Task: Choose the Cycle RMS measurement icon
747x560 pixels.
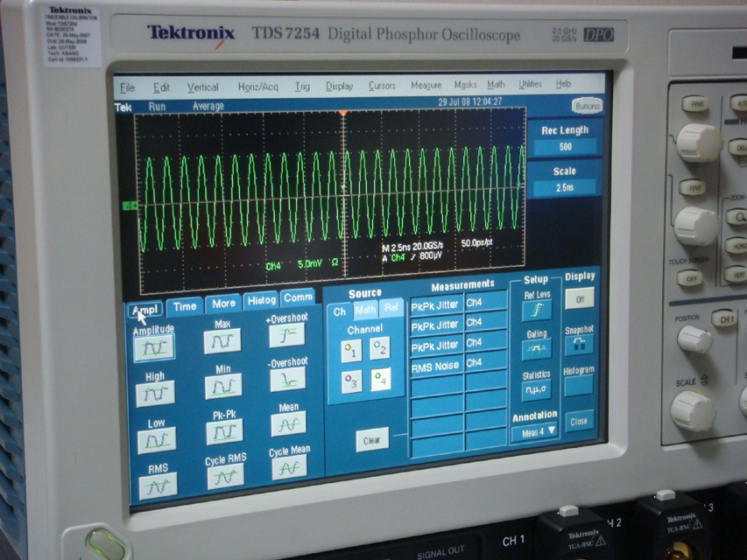Action: point(226,477)
